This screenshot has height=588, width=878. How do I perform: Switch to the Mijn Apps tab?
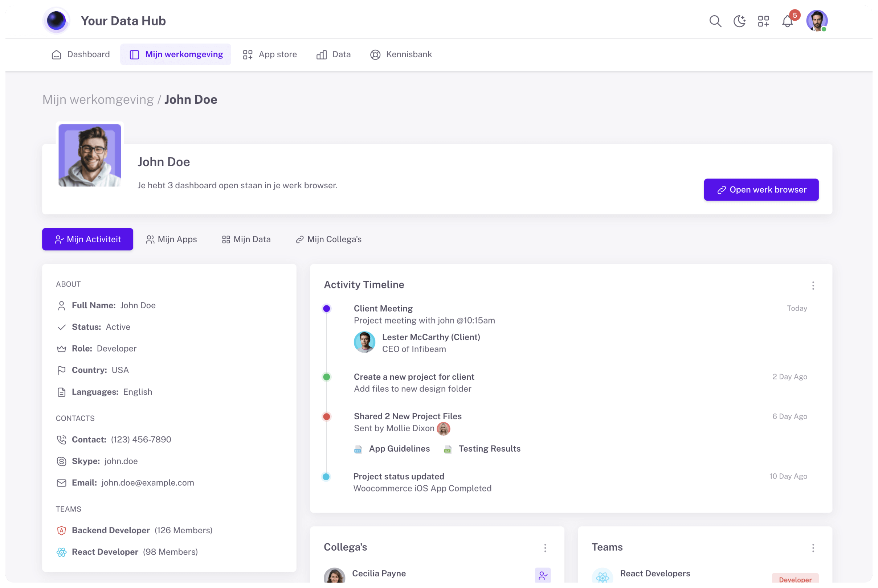(x=171, y=239)
